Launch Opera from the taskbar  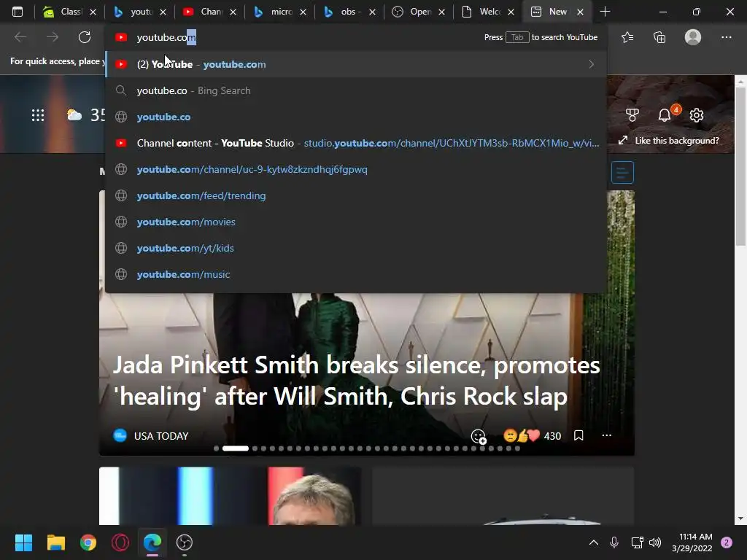tap(120, 542)
